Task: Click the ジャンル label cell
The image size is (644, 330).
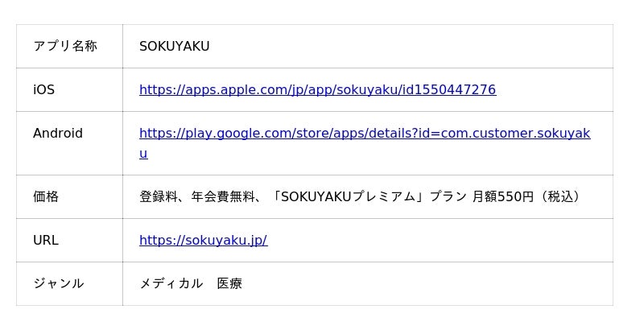Action: tap(59, 284)
